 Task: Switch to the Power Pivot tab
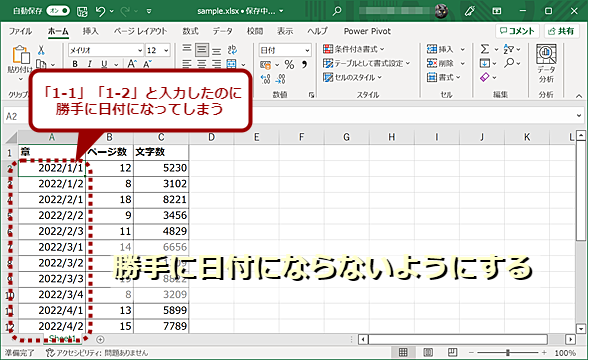click(367, 31)
